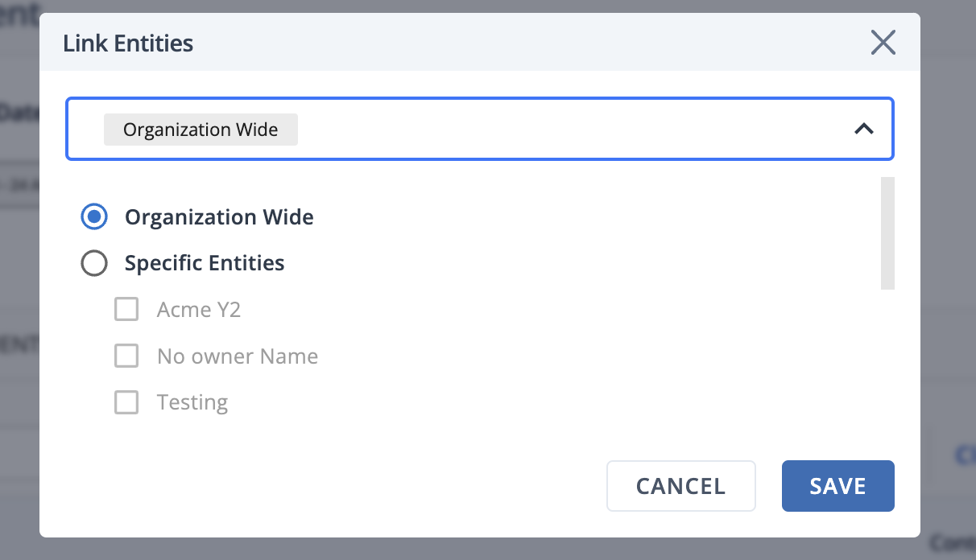
Task: Click the dimmed backdrop left of the dialog
Action: [19, 280]
